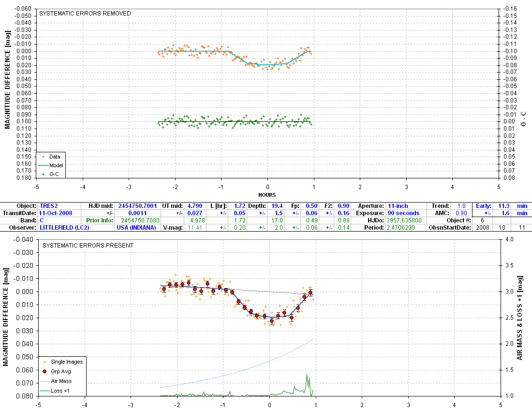Click the HJD mid value '2454750.7001'

137,206
